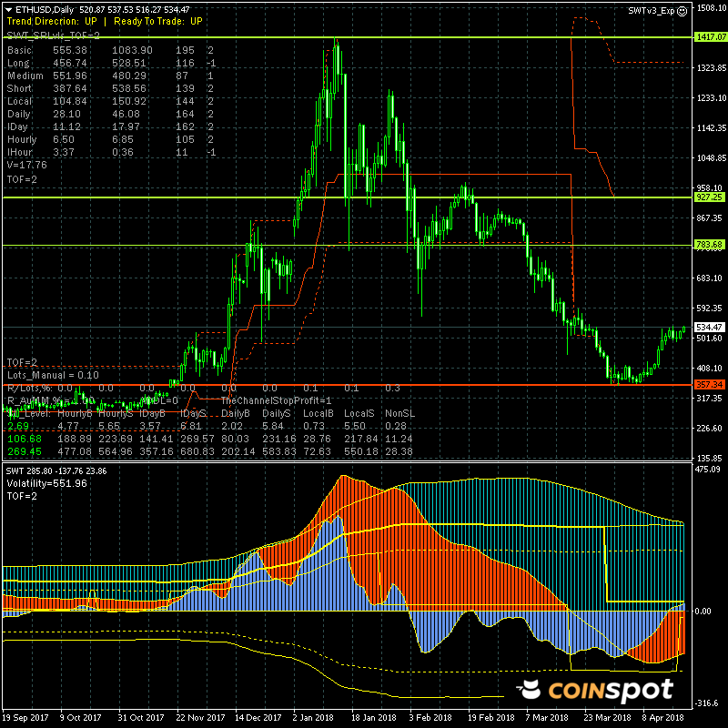Click the current price 534.47 tag

pyautogui.click(x=707, y=327)
